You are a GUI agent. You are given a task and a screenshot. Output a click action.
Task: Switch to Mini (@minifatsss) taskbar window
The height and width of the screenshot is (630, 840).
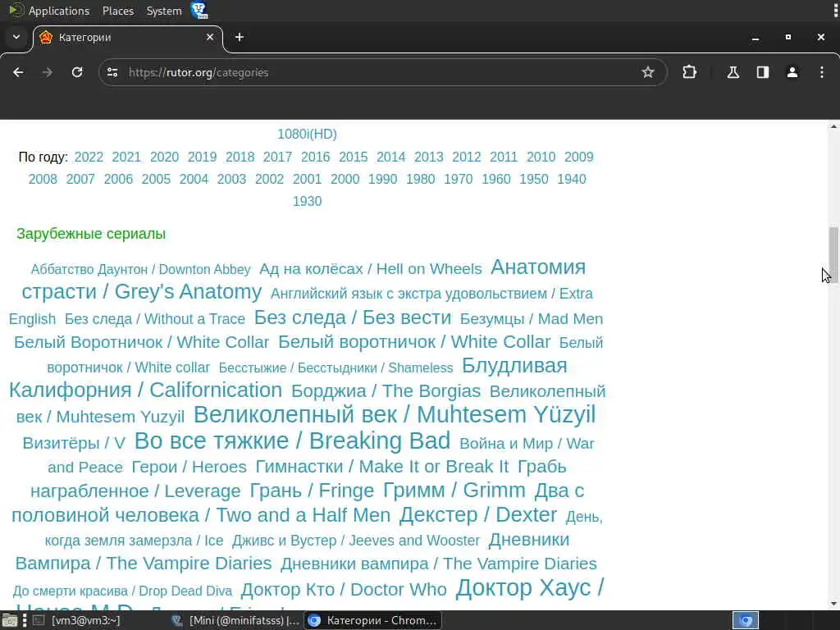(x=235, y=620)
